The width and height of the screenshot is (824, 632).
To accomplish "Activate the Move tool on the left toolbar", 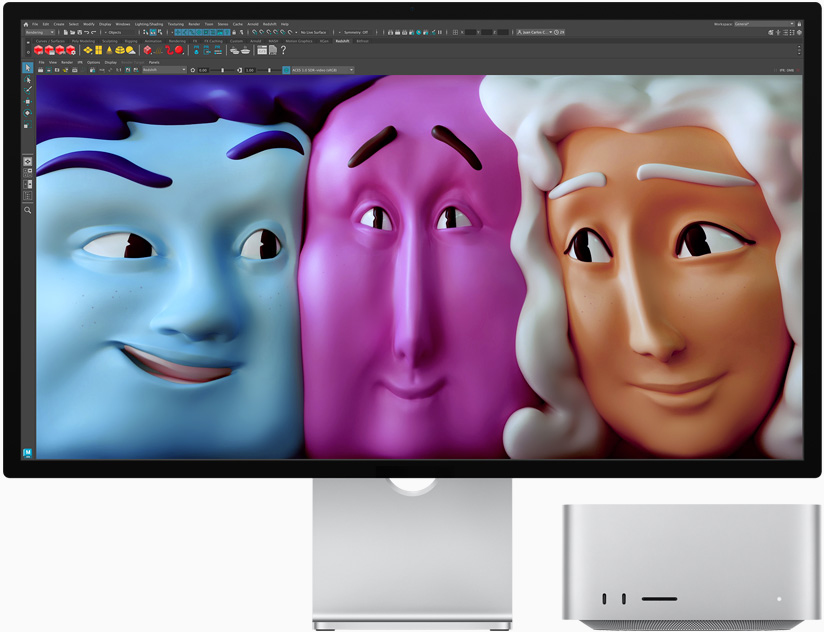I will (26, 102).
